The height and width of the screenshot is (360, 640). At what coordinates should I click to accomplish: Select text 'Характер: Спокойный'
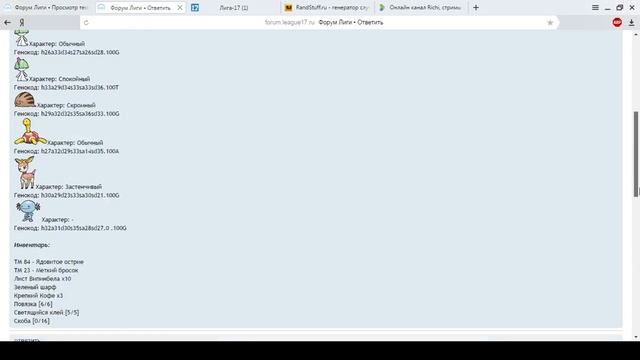point(60,79)
